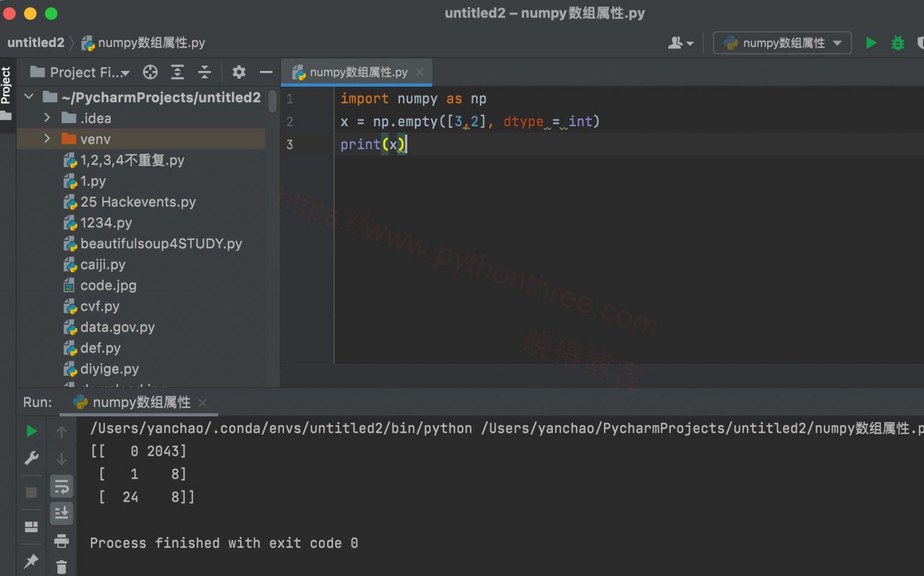The image size is (924, 576).
Task: Click the print output icon
Action: (61, 541)
